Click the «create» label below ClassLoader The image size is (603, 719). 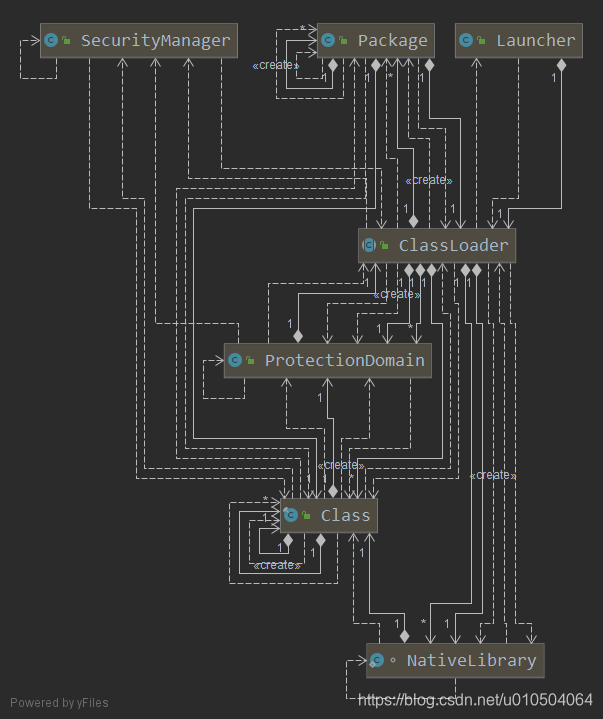tap(397, 294)
